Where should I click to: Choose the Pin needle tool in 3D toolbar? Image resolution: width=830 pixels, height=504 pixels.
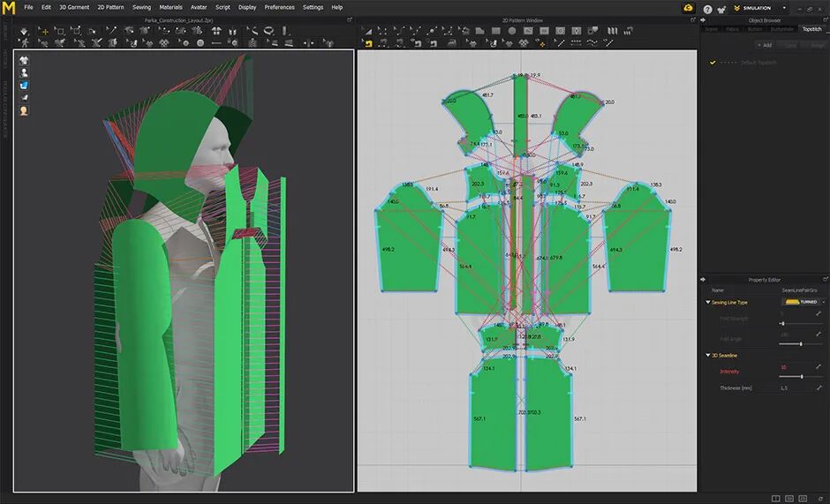pyautogui.click(x=111, y=31)
